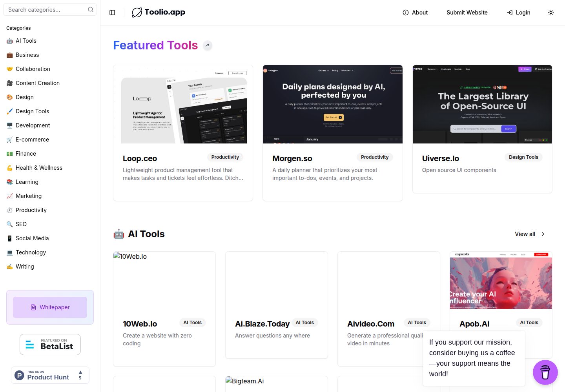The image size is (565, 392).
Task: Click the Design palette icon in sidebar
Action: 10,97
